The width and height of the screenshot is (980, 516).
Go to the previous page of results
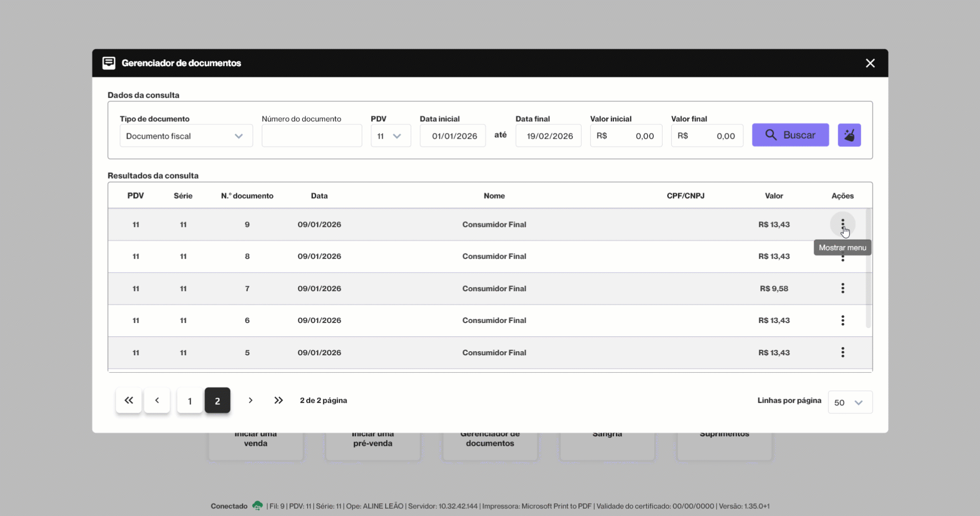click(157, 400)
